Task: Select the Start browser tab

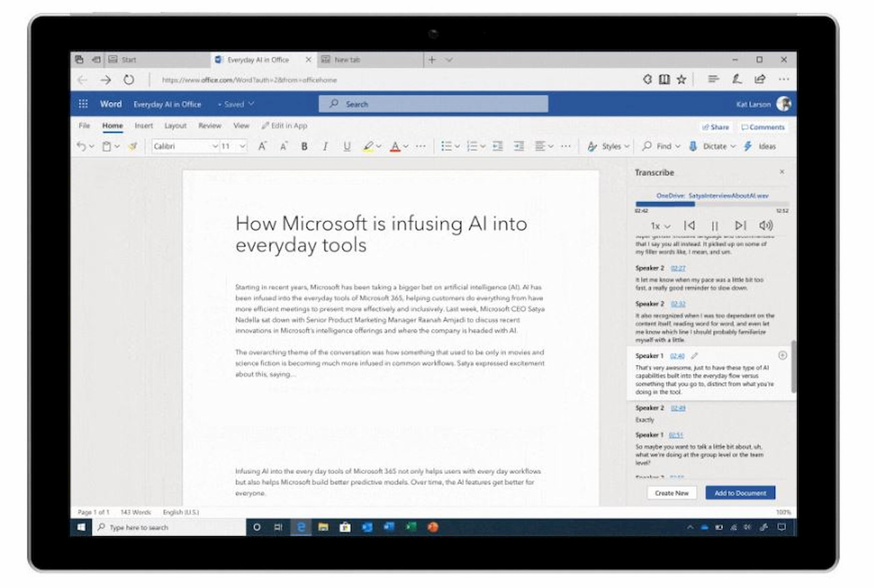Action: click(x=156, y=60)
